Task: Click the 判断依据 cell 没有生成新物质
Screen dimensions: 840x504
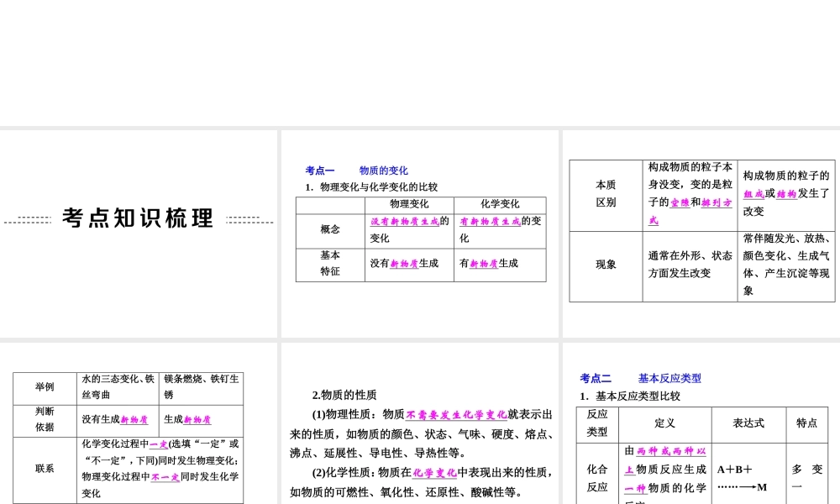Action: (x=118, y=421)
